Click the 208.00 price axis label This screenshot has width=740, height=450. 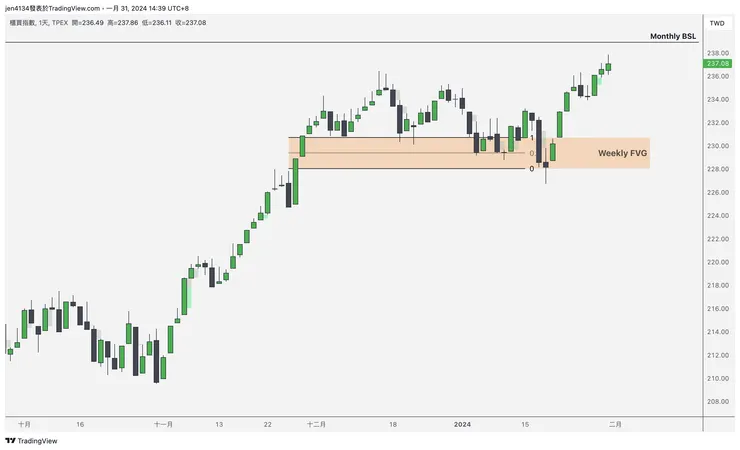pos(716,402)
